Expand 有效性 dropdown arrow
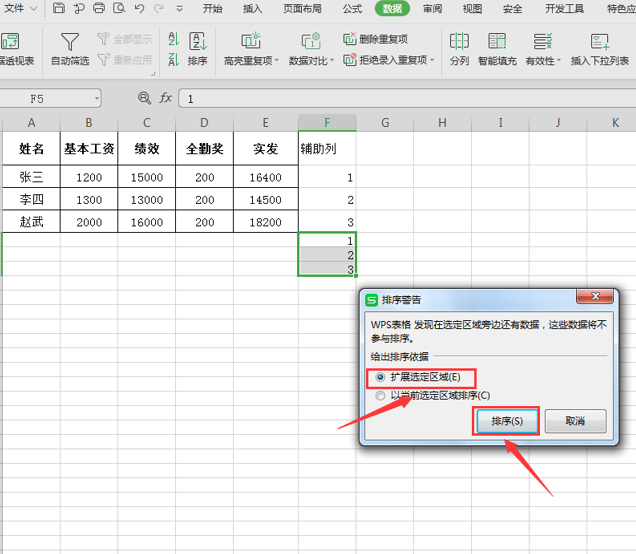The image size is (636, 554). click(559, 61)
